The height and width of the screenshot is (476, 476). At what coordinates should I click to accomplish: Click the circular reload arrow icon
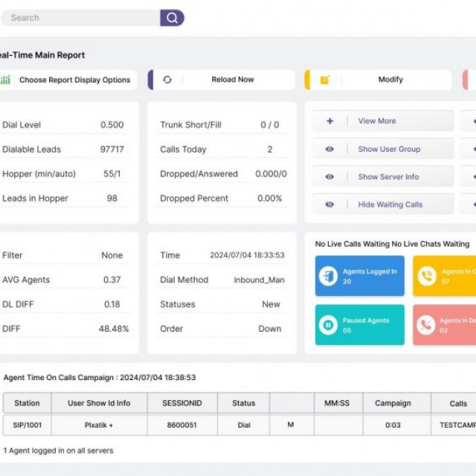tap(167, 80)
